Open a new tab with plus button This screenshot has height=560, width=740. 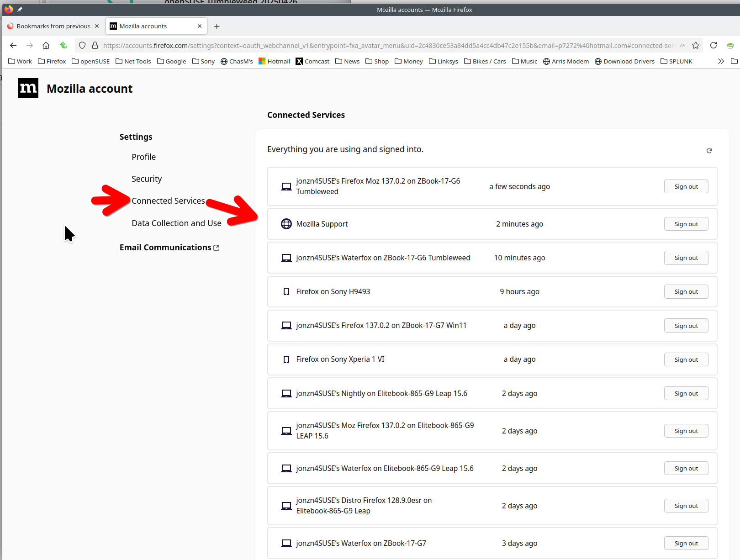point(217,26)
